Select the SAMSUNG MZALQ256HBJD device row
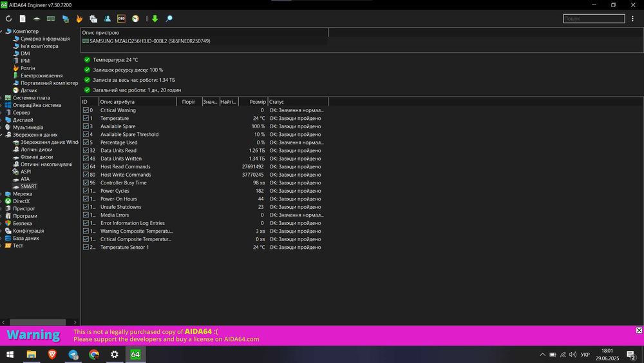644x363 pixels. point(204,41)
